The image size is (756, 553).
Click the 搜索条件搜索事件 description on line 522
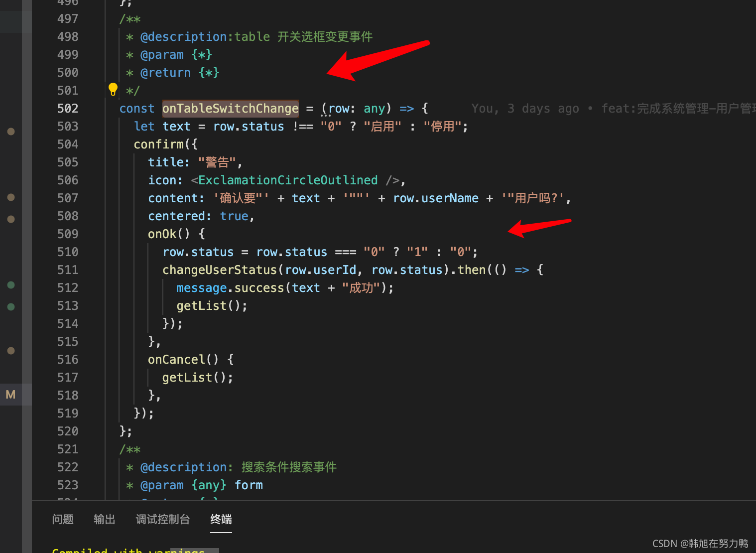[289, 467]
